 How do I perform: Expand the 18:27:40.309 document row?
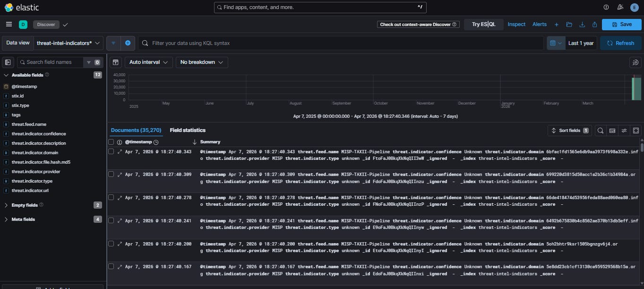[x=120, y=175]
